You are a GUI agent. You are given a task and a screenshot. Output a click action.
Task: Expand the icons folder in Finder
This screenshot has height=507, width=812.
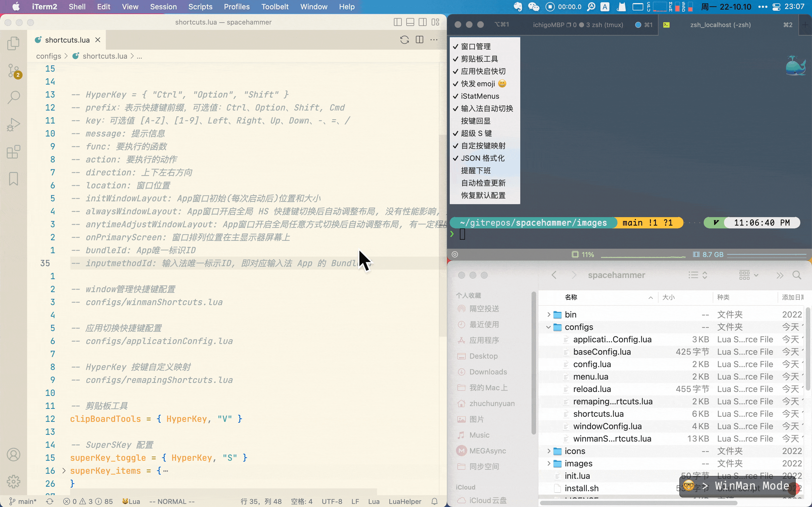pos(548,451)
